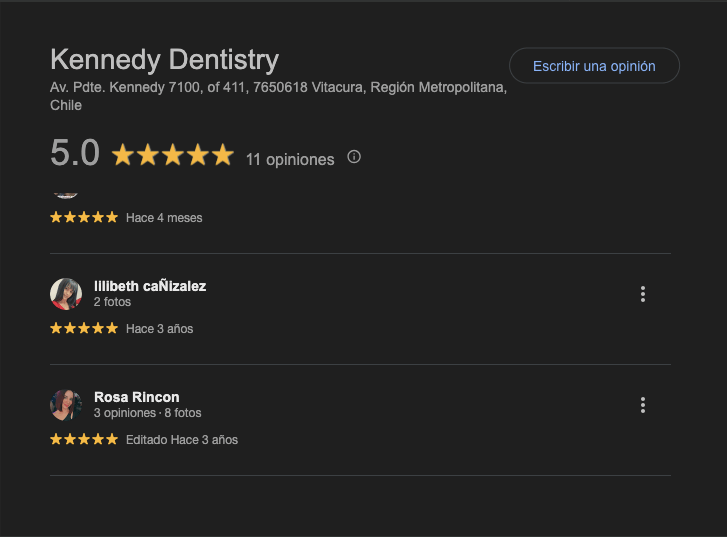Open three-dot menu for Rosa Rincon's review
727x537 pixels.
pyautogui.click(x=643, y=405)
